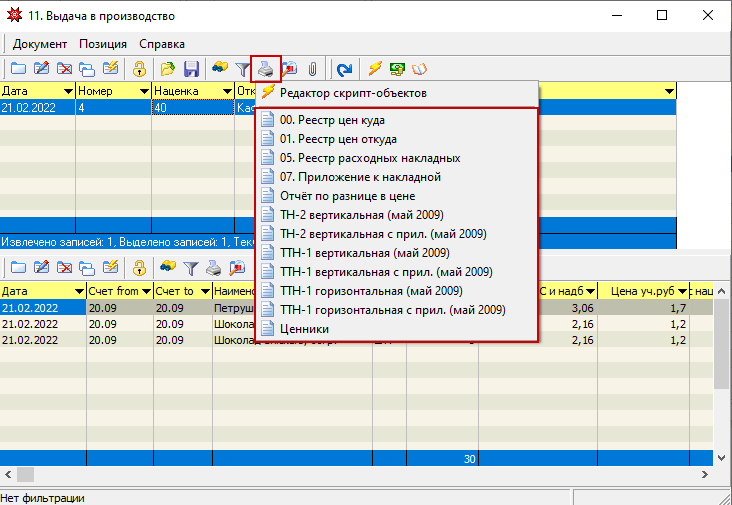The image size is (732, 505).
Task: Click the green money icon in toolbar
Action: (x=397, y=69)
